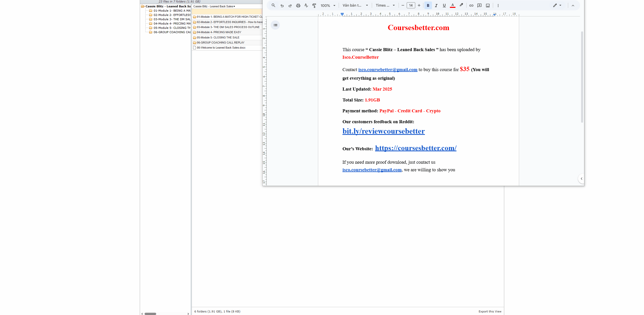Click the search menus magnifier icon

click(273, 5)
